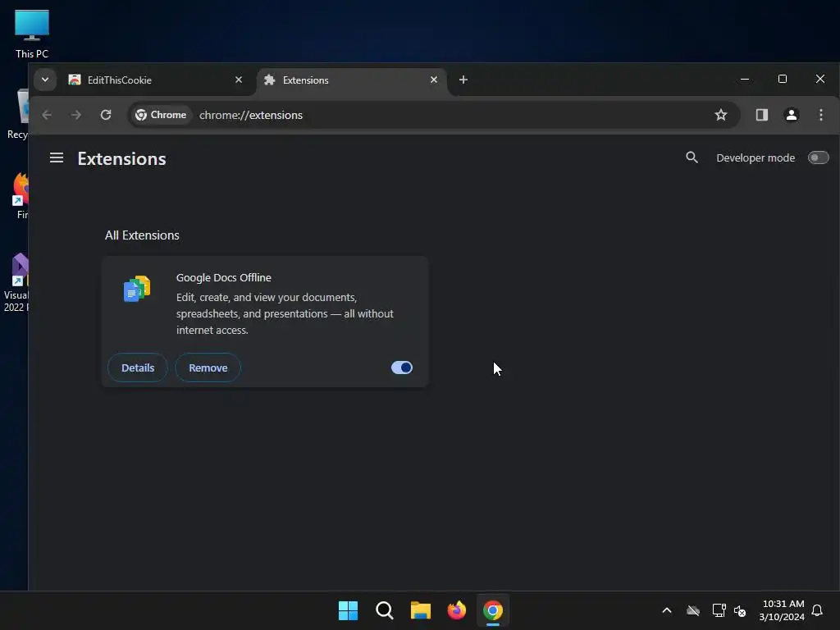Disable the Google Docs Offline extension toggle

tap(402, 367)
